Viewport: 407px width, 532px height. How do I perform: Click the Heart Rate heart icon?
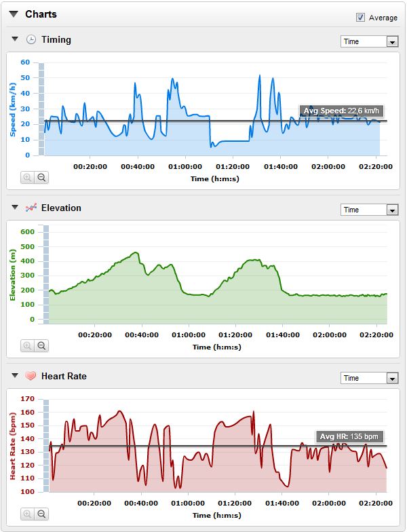31,377
